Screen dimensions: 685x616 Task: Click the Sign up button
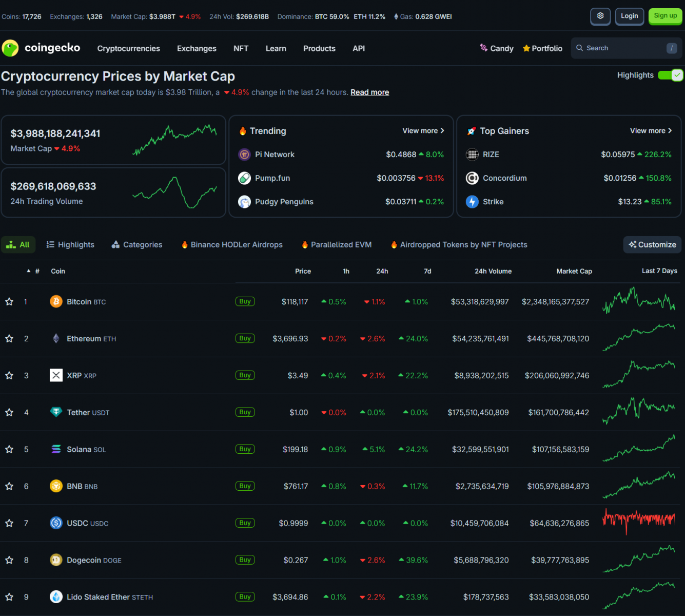coord(665,16)
